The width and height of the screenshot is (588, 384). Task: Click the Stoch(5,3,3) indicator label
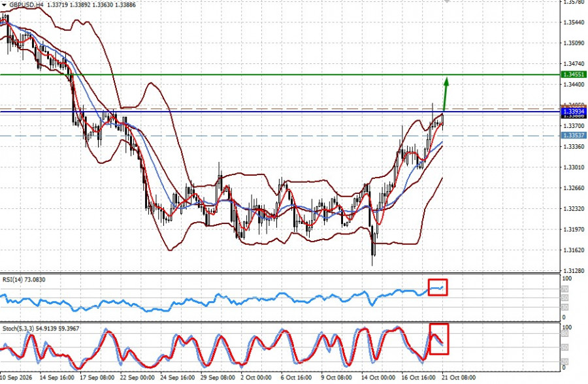[41, 328]
